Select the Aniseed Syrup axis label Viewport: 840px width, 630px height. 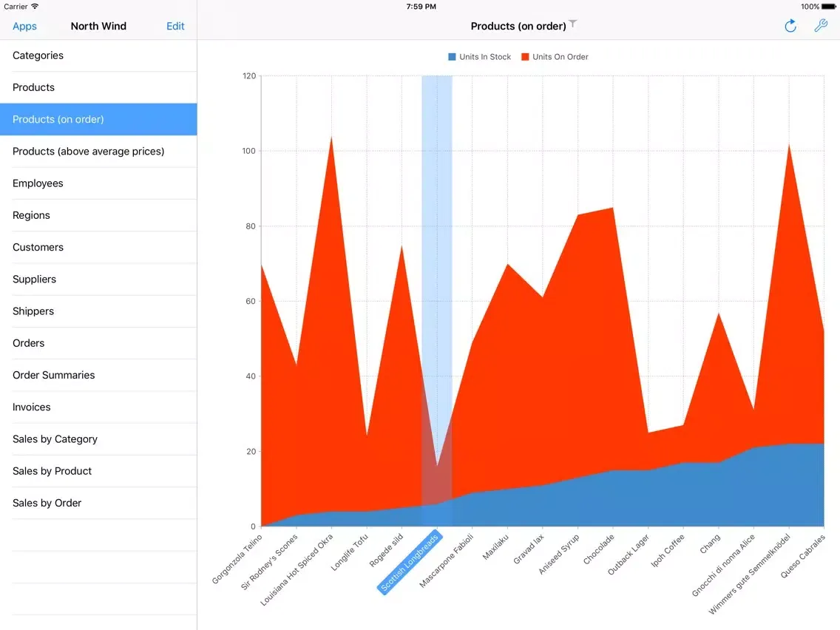pyautogui.click(x=559, y=554)
